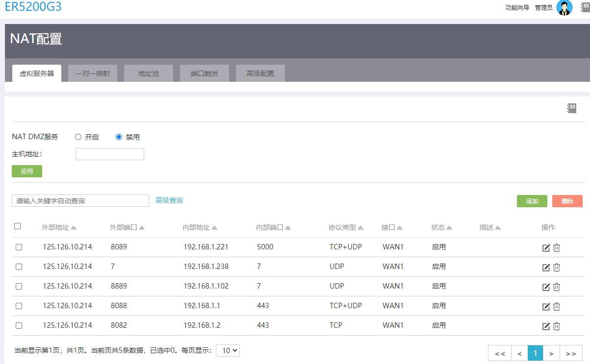This screenshot has width=590, height=364.
Task: Delete the rule for 192.168.1.238
Action: tap(557, 267)
